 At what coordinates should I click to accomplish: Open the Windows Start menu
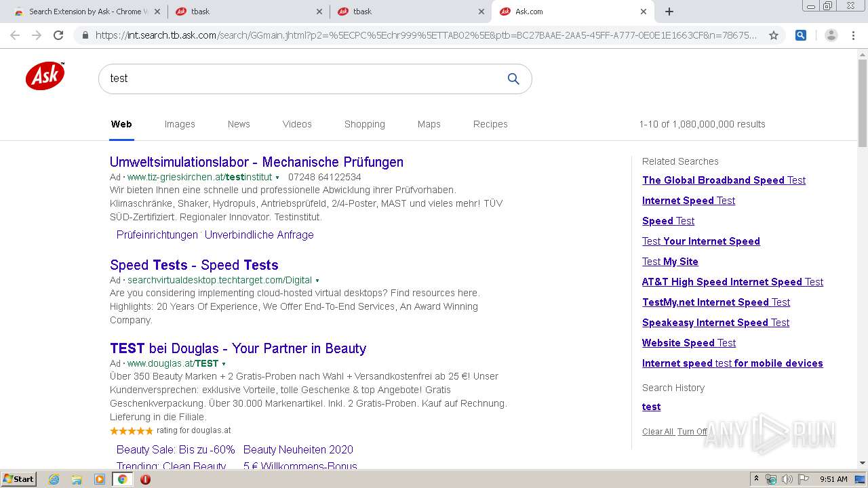[x=18, y=479]
